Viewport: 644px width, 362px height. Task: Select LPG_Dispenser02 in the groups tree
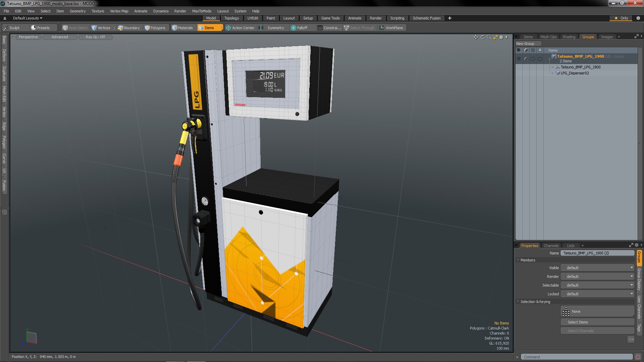click(x=575, y=73)
